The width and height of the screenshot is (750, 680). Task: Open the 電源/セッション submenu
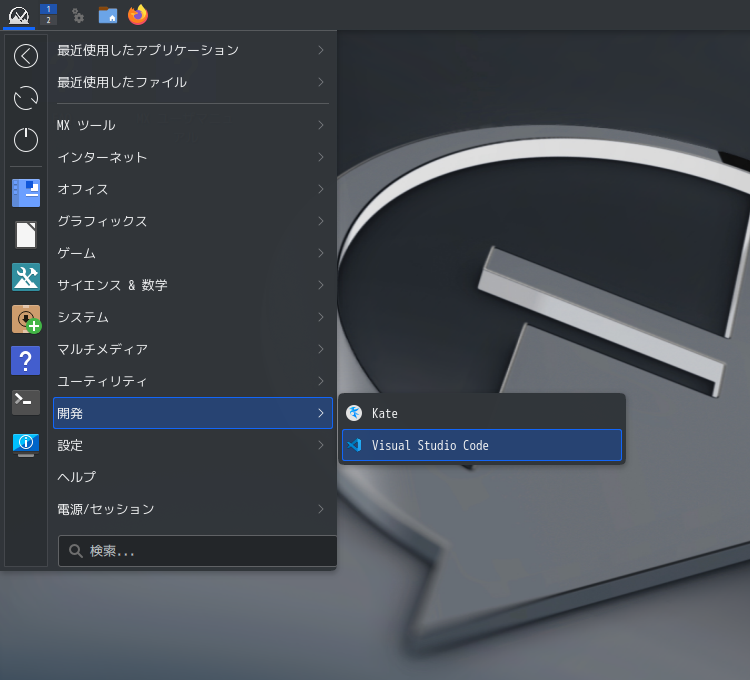(193, 509)
